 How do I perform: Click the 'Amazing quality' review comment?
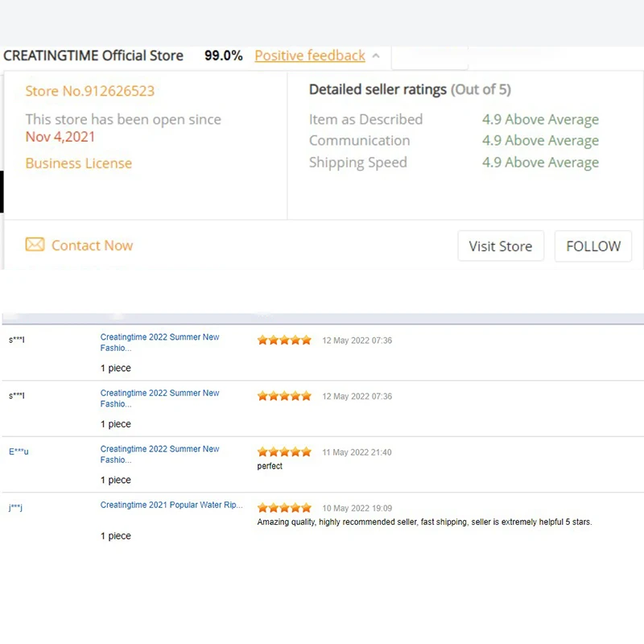click(424, 522)
